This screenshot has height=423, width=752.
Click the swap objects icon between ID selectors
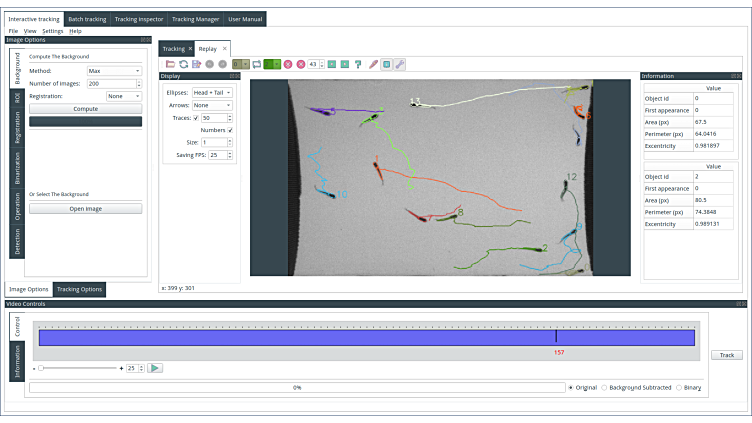click(256, 64)
